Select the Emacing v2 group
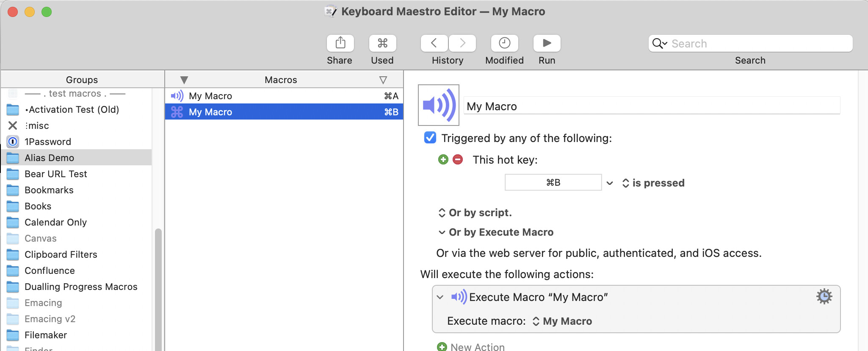Screen dimensions: 868x351 [x=76, y=319]
